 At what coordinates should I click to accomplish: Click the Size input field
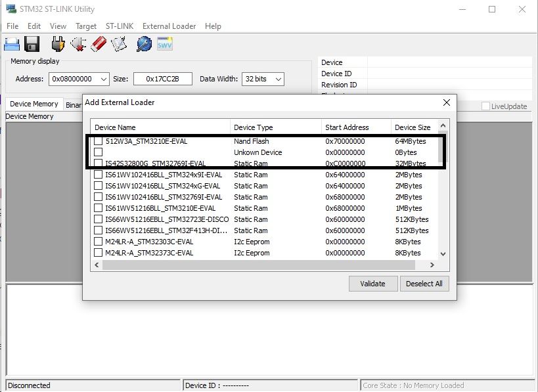[x=163, y=79]
